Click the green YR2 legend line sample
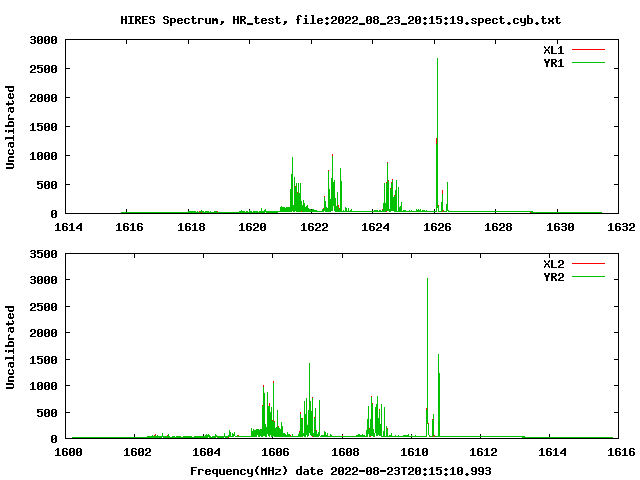Image resolution: width=640 pixels, height=480 pixels. 588,277
